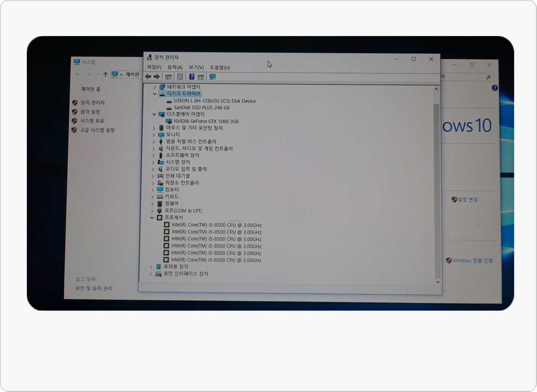Image resolution: width=537 pixels, height=392 pixels.
Task: Click the 프로세서 processor icon
Action: click(159, 218)
